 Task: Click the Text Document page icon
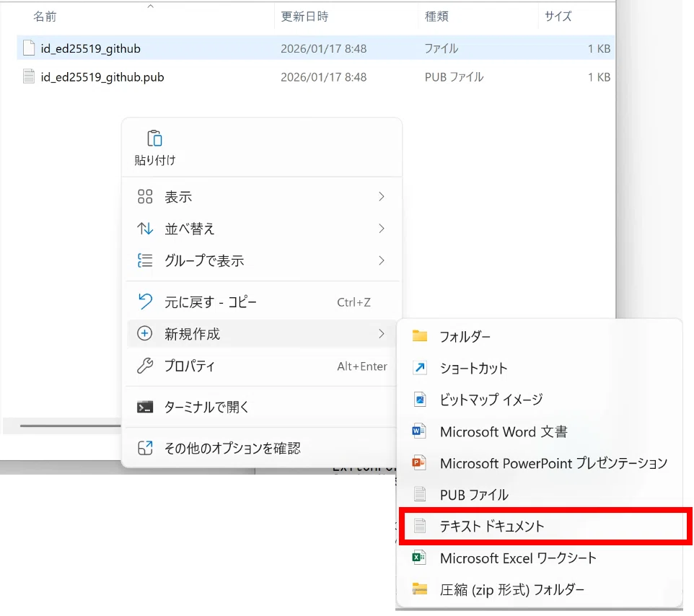[x=420, y=526]
